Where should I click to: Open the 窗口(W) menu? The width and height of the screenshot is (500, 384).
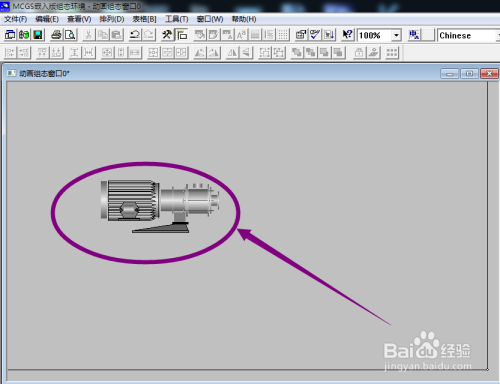point(210,19)
